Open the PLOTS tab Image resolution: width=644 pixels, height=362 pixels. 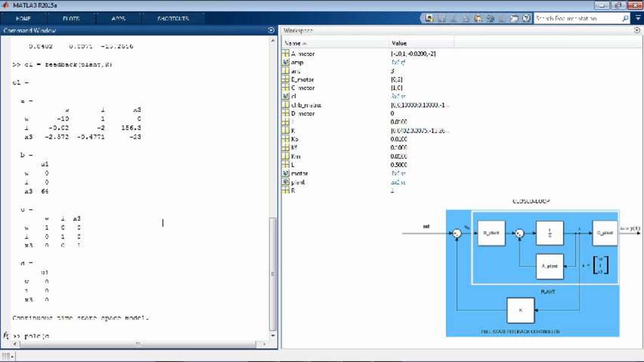point(71,19)
